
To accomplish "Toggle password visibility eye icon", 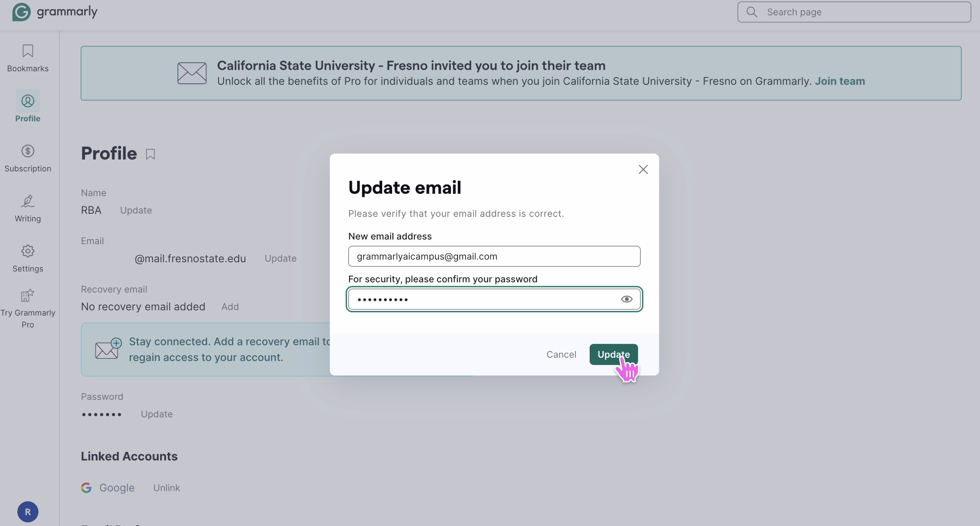I will tap(626, 299).
